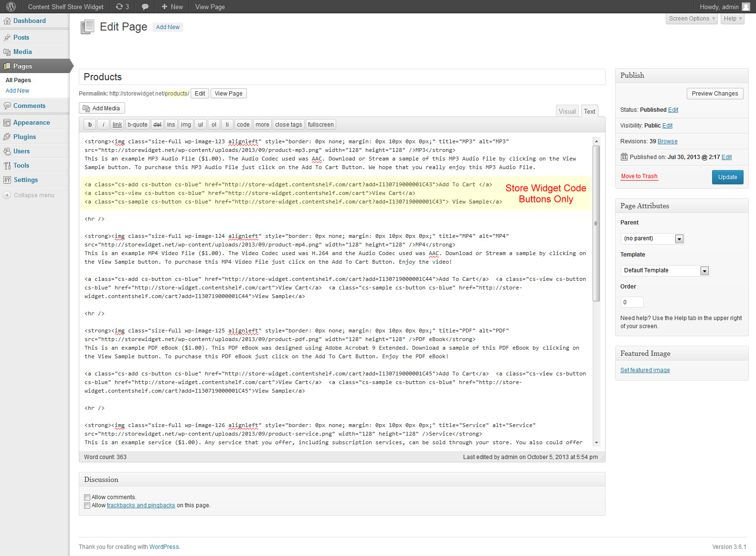756x556 pixels.
Task: Open Content Shelf Store Widget site menu
Action: [65, 7]
